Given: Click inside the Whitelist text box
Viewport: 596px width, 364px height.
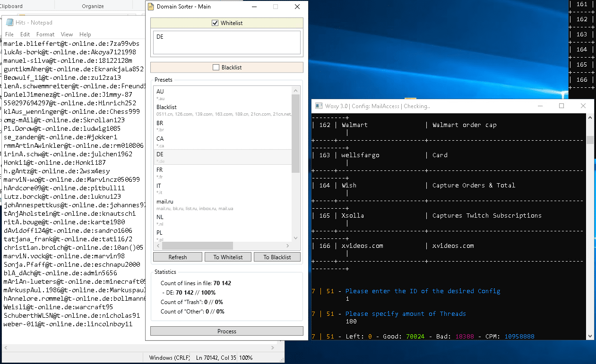Looking at the screenshot, I should coord(226,42).
